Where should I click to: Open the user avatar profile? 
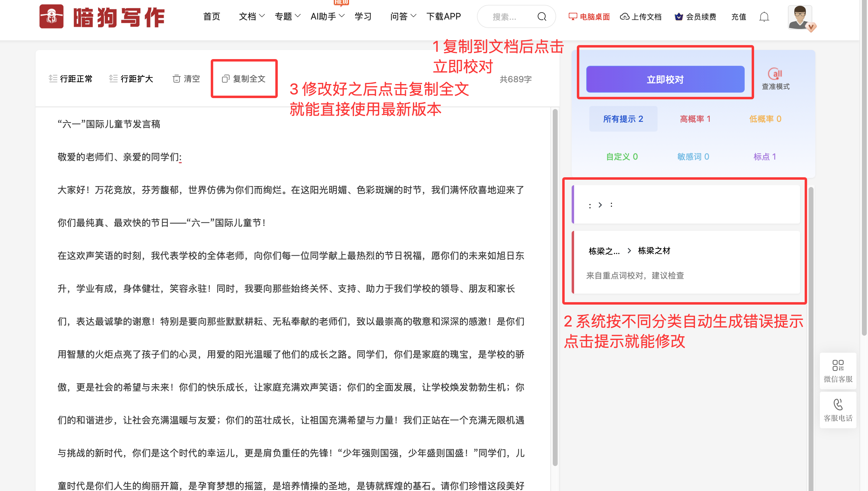point(800,17)
